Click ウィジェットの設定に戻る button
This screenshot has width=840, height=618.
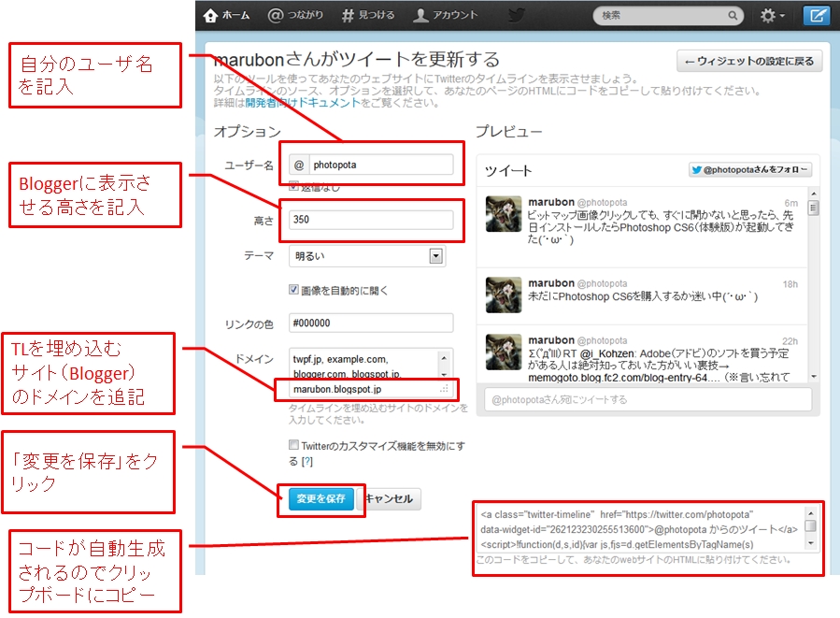pos(749,61)
